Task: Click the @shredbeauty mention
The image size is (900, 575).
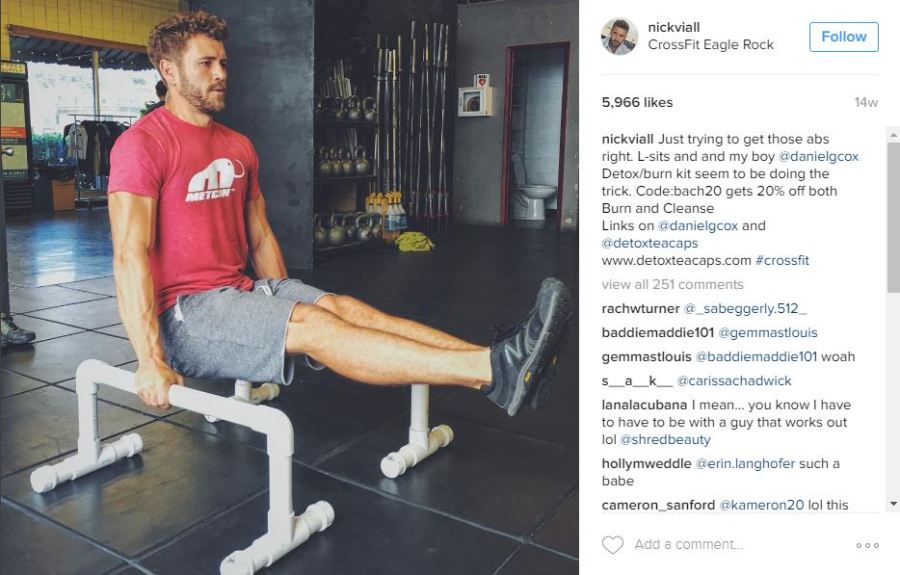Action: [x=665, y=440]
